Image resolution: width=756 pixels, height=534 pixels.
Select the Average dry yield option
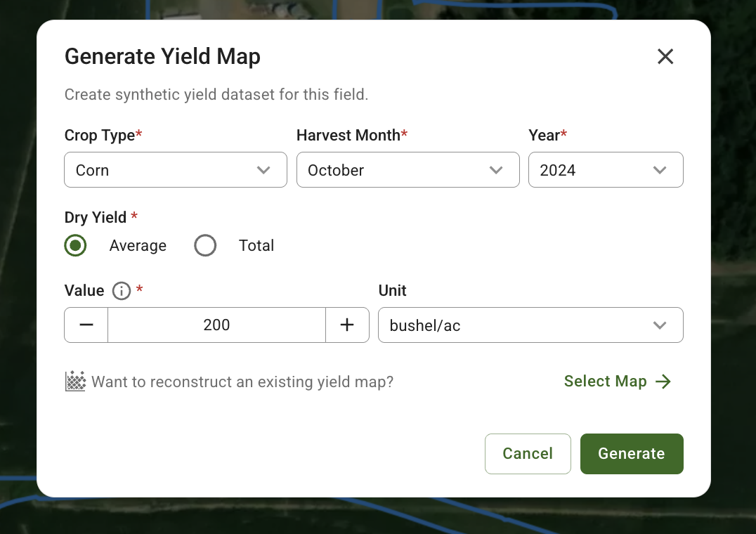tap(75, 245)
